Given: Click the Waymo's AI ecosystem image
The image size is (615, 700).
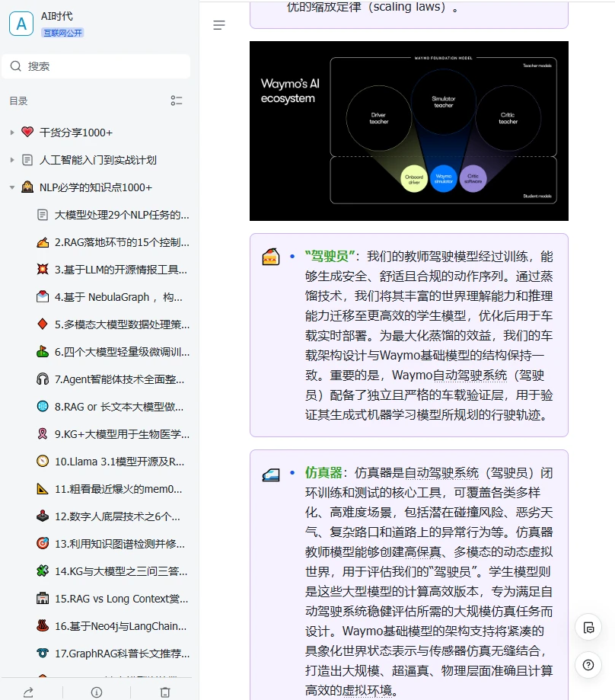Looking at the screenshot, I should click(409, 130).
